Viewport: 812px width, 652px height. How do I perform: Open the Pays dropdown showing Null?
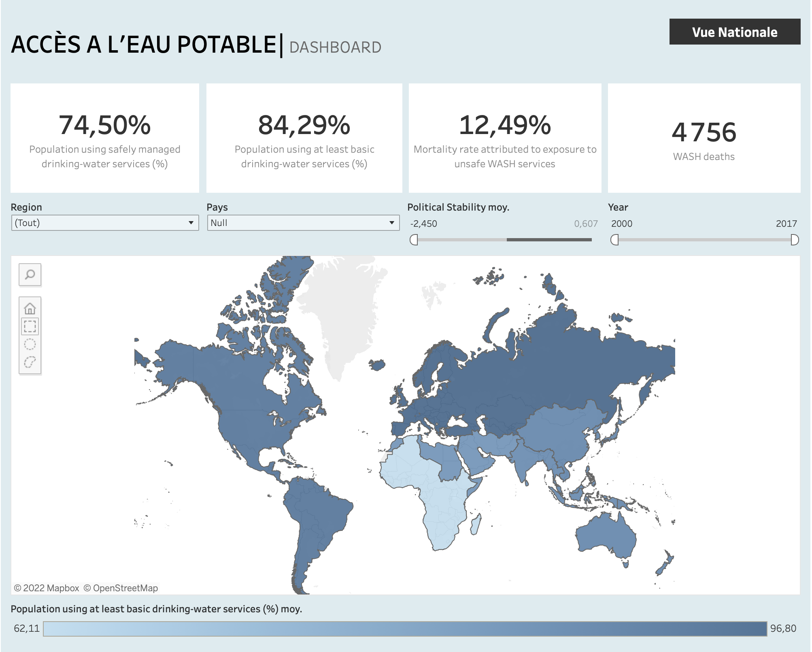click(303, 223)
